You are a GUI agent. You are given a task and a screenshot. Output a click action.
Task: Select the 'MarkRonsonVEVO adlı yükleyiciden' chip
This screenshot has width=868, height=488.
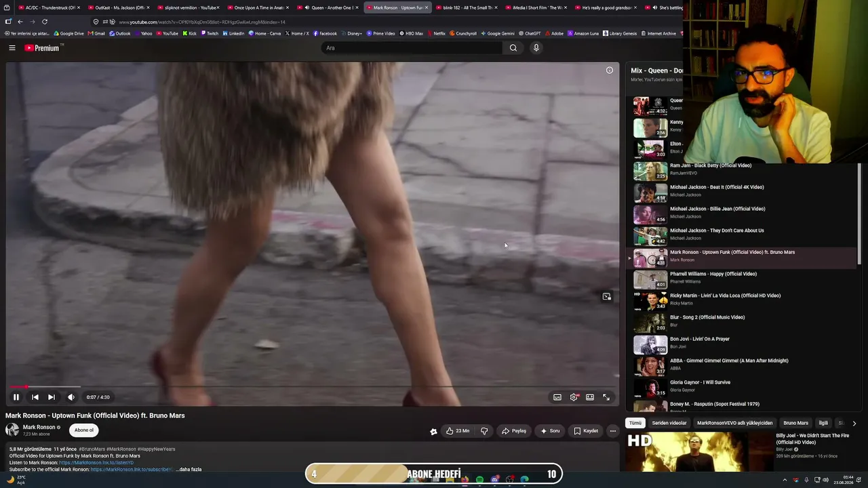coord(734,423)
